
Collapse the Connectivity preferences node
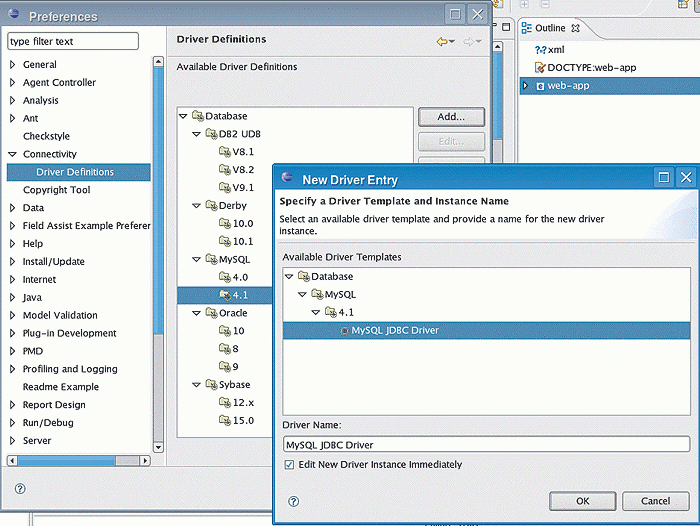(x=12, y=154)
